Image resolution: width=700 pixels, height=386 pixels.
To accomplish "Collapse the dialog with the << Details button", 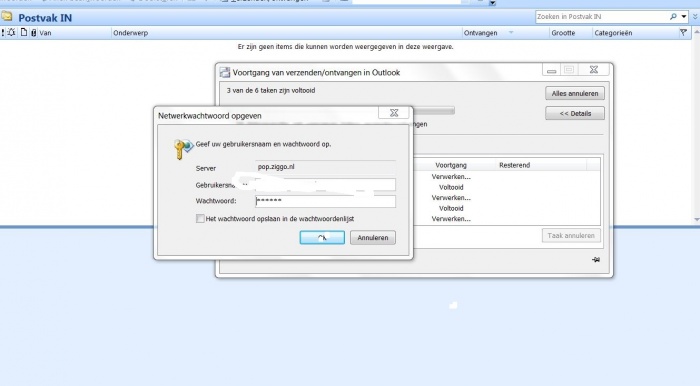I will [x=575, y=113].
